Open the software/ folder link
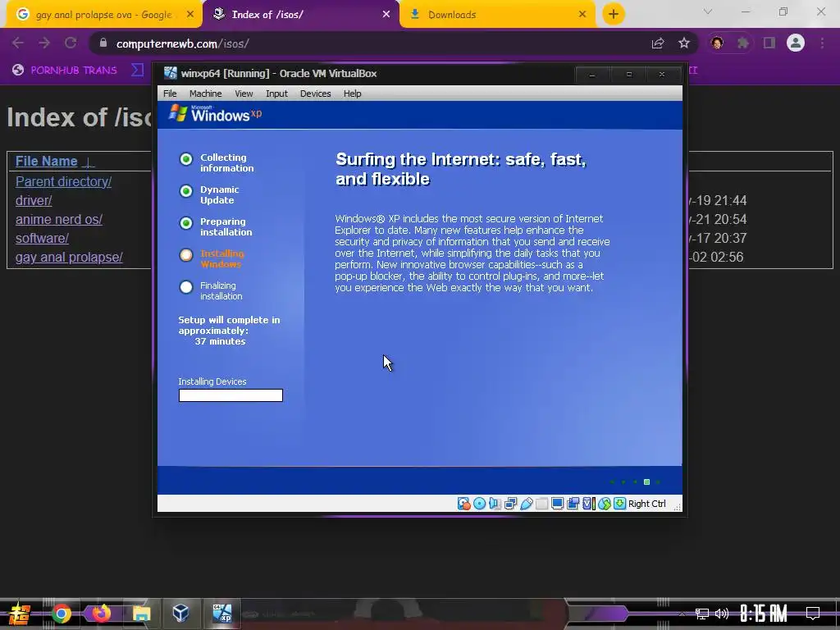This screenshot has width=840, height=630. click(x=42, y=239)
